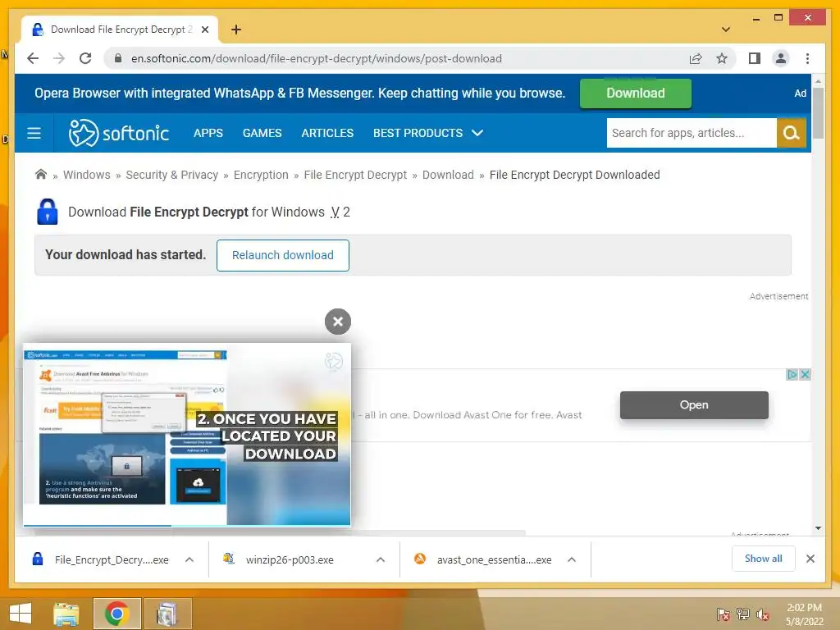
Task: Click the video progress bar
Action: tap(187, 525)
